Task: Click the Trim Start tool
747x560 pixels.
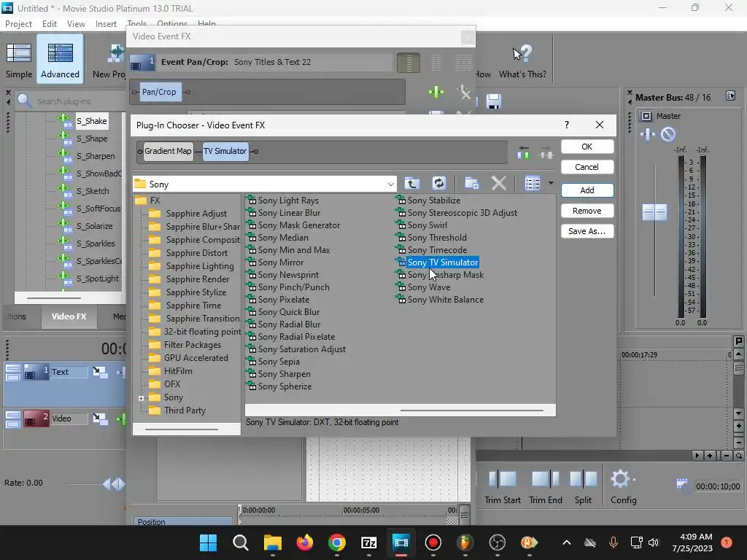Action: pyautogui.click(x=502, y=486)
